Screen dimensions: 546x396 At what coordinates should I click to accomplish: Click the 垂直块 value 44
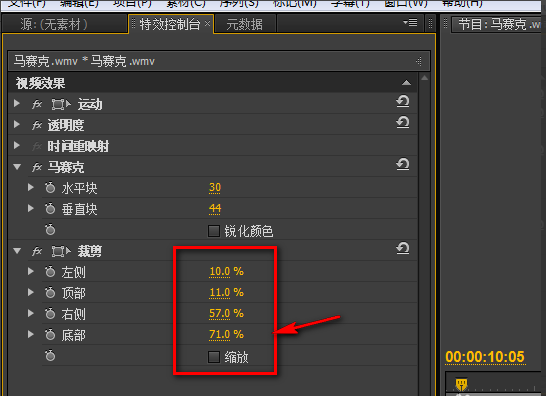tap(215, 209)
